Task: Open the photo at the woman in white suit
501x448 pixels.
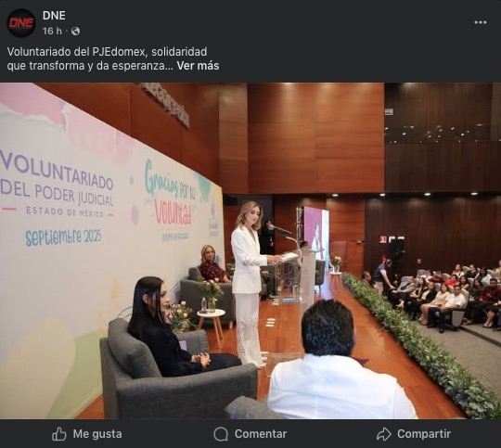Action: point(250,283)
